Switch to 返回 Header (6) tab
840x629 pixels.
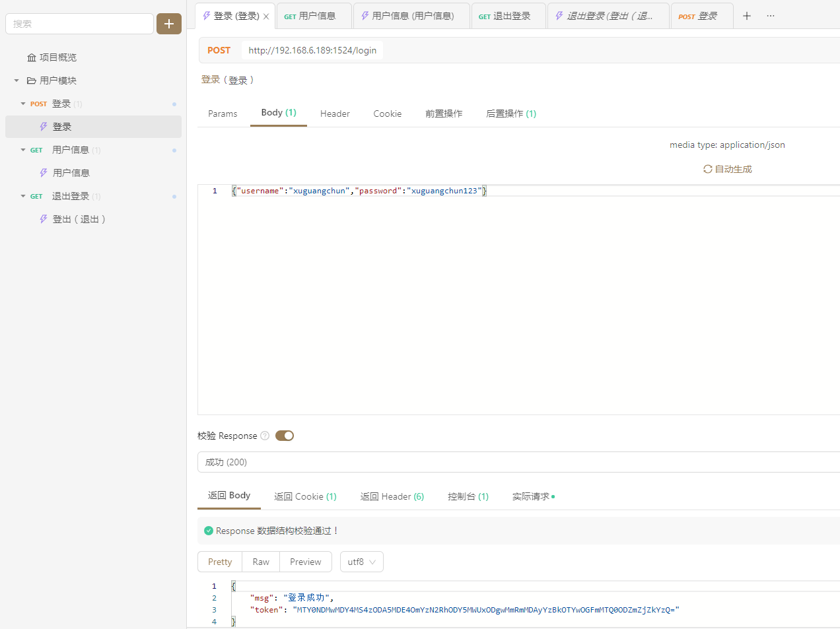392,496
